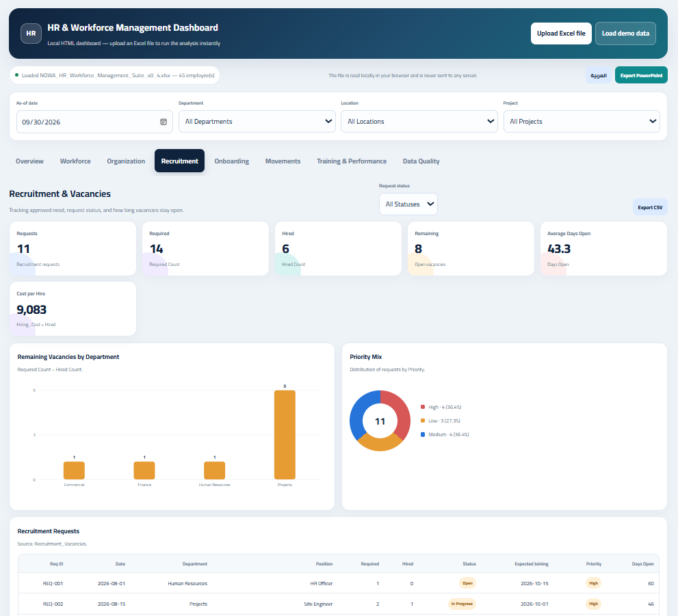
Task: Click the donut chart center showing 11
Action: [380, 421]
